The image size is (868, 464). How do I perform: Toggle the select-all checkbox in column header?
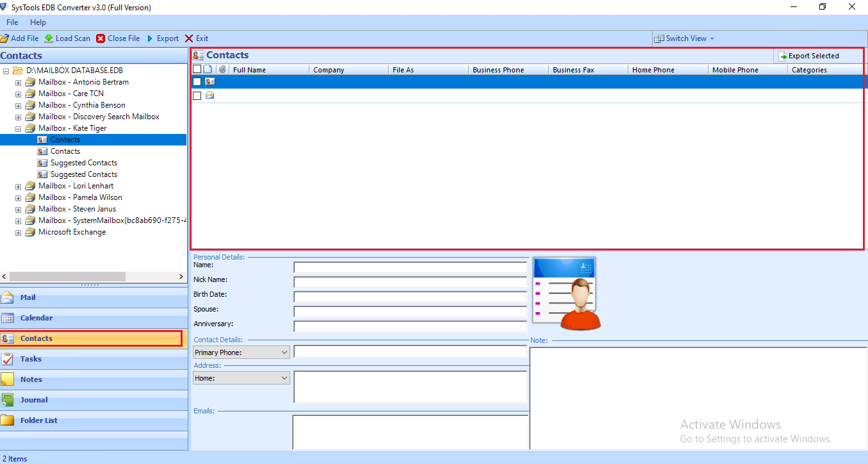[197, 69]
